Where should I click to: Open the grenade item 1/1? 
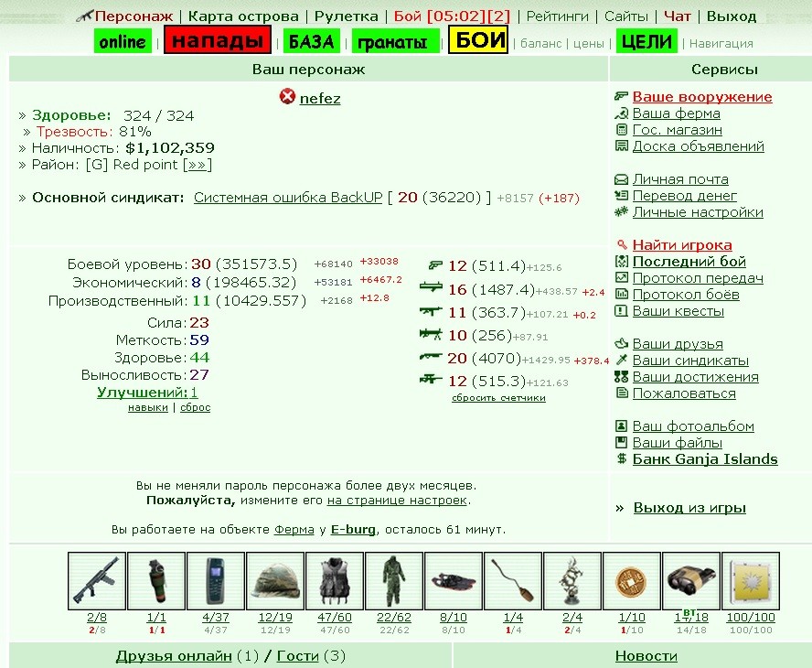156,580
